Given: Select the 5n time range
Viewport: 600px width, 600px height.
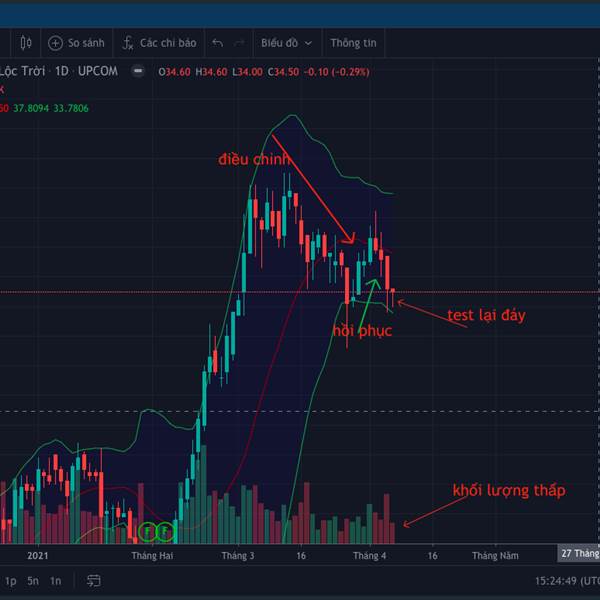Looking at the screenshot, I should (x=33, y=581).
